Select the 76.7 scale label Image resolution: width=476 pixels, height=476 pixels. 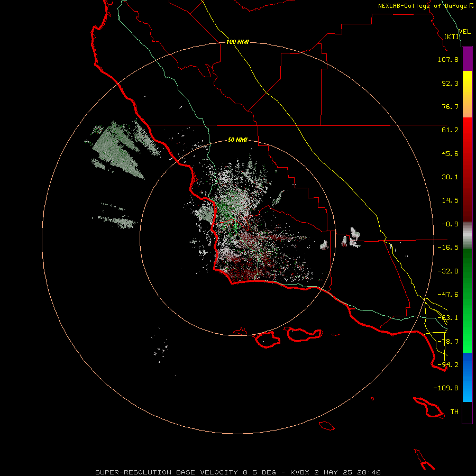coord(450,106)
